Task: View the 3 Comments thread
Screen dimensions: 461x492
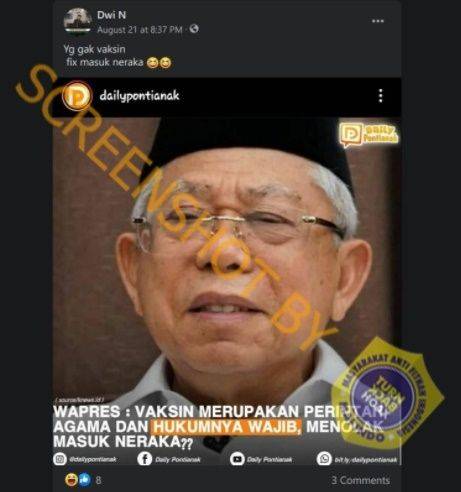Action: [361, 480]
